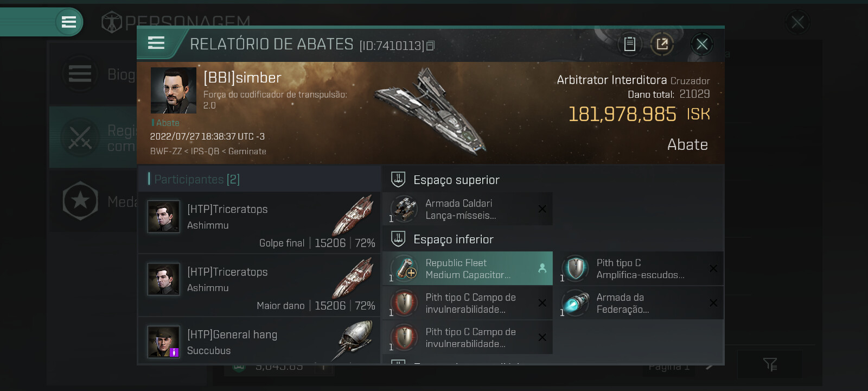Close the kill report window

tap(702, 44)
